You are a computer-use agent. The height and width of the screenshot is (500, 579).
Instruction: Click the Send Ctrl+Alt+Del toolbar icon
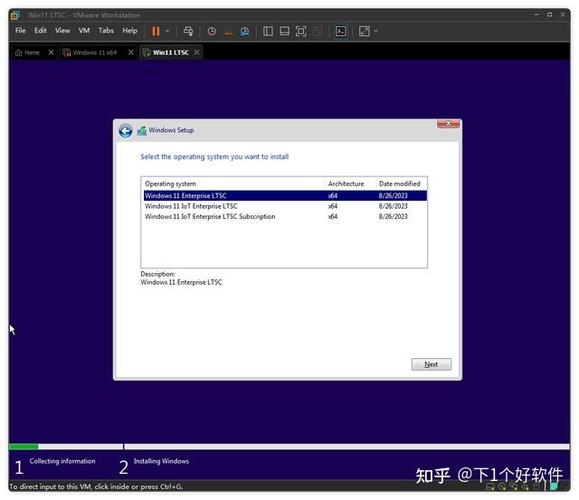(x=188, y=31)
